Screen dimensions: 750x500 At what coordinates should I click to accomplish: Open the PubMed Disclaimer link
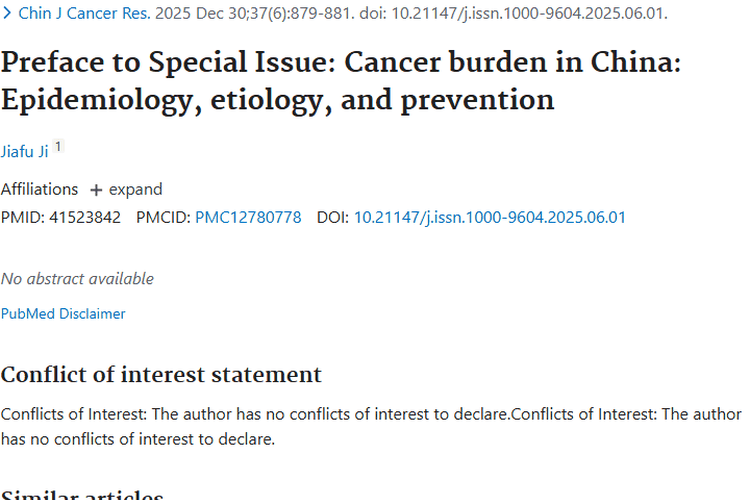pyautogui.click(x=63, y=314)
